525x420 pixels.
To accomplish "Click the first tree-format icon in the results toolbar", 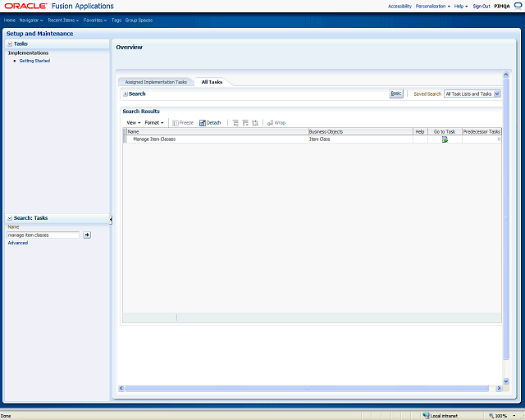I will pos(236,123).
